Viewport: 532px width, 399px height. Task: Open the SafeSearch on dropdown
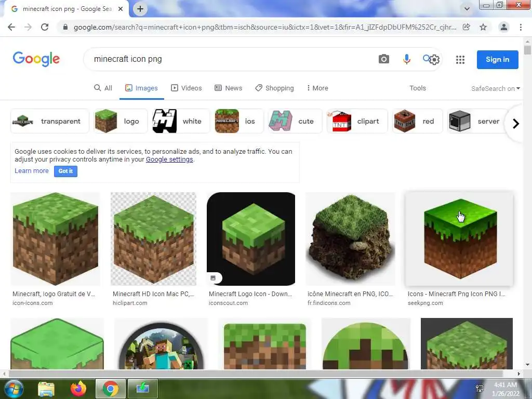[x=495, y=88]
